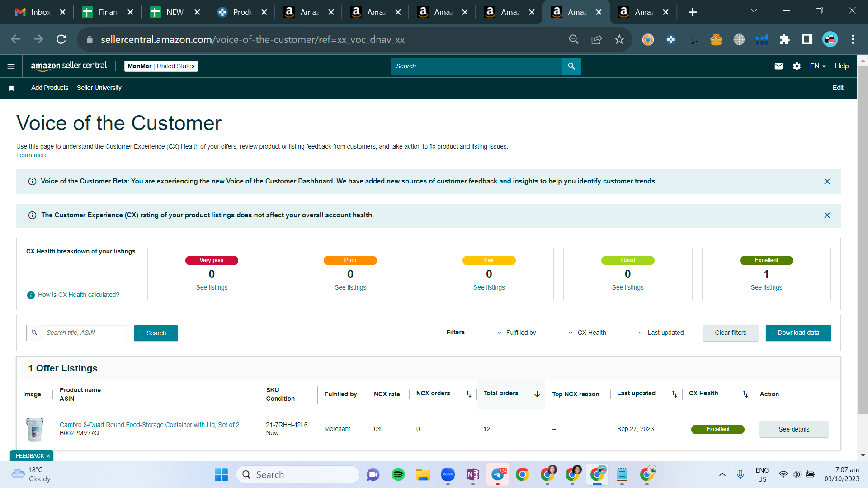This screenshot has height=488, width=868.
Task: Open the messages envelope icon
Action: [x=778, y=66]
